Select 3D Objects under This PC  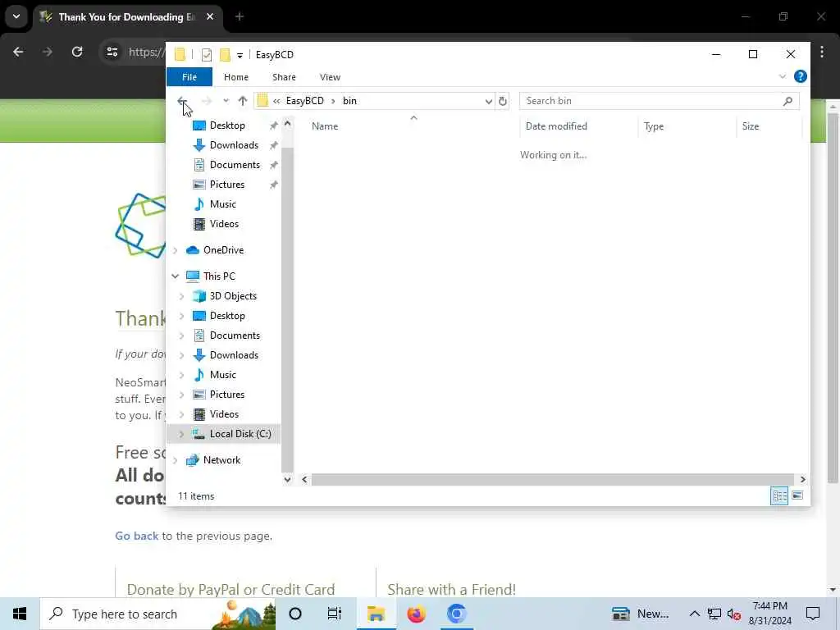[232, 296]
